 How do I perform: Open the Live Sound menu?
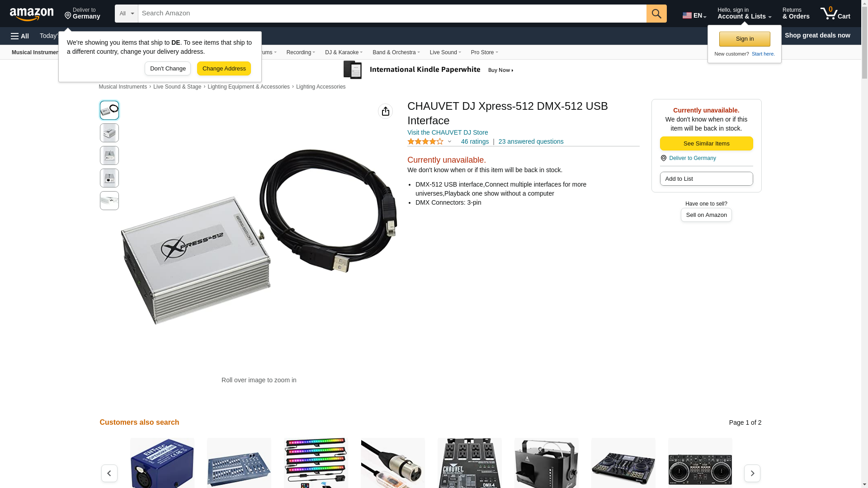tap(445, 52)
